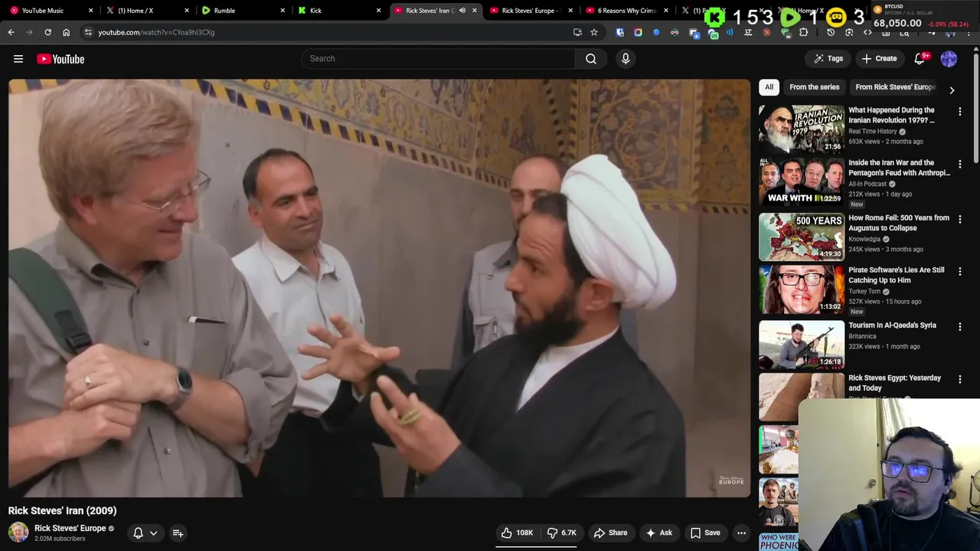The width and height of the screenshot is (980, 551).
Task: Click the search magnifier button
Action: (591, 59)
